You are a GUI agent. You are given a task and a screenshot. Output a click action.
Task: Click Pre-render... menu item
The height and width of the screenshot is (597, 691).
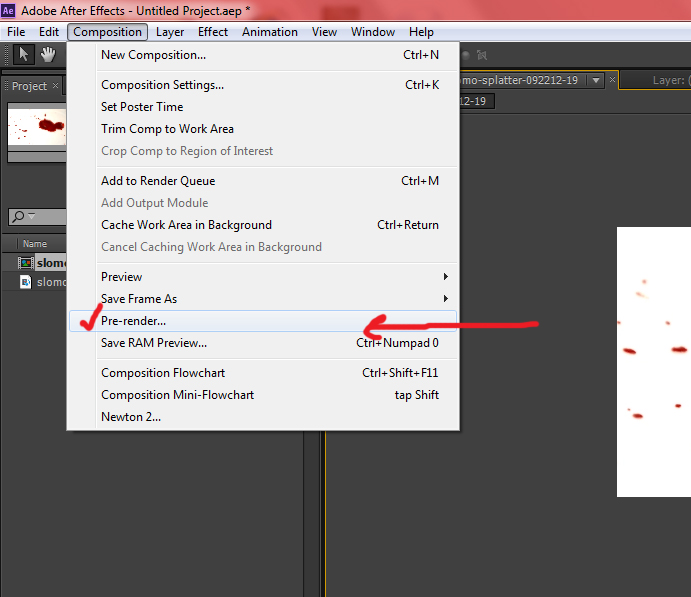point(263,321)
